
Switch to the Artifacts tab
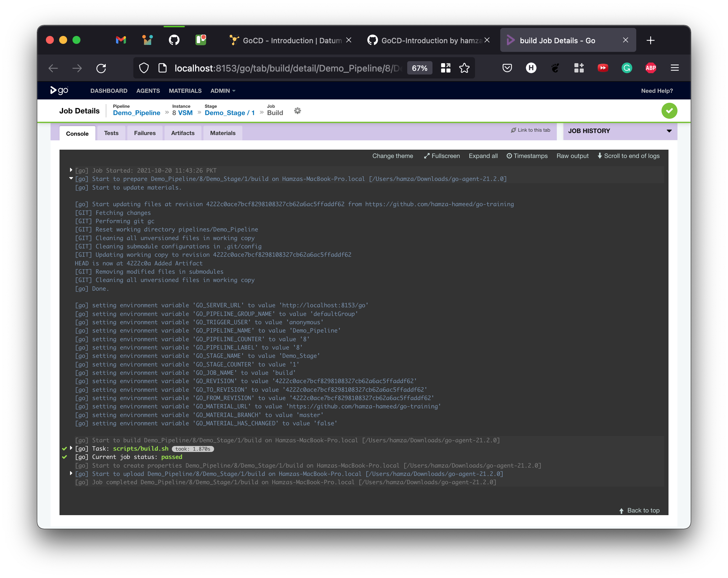coord(183,133)
